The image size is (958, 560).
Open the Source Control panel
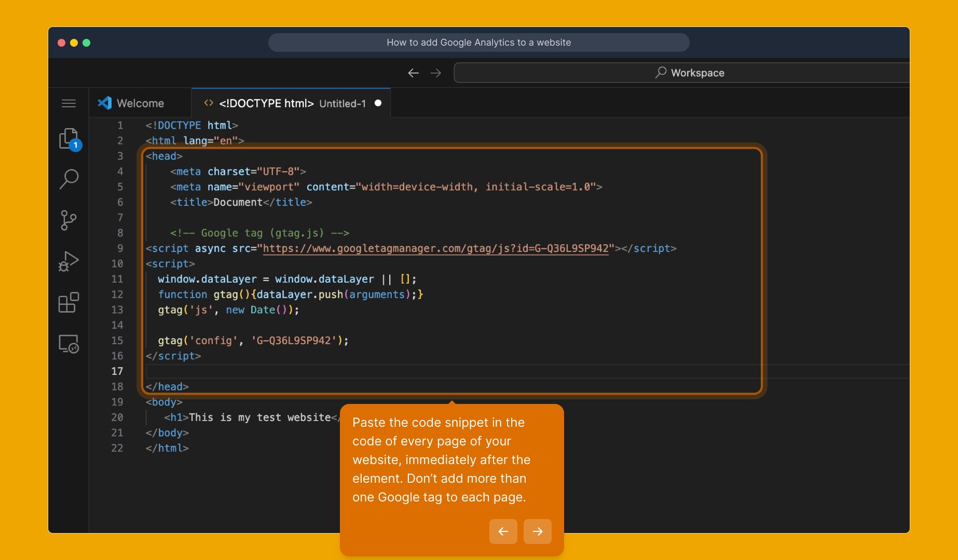[69, 220]
